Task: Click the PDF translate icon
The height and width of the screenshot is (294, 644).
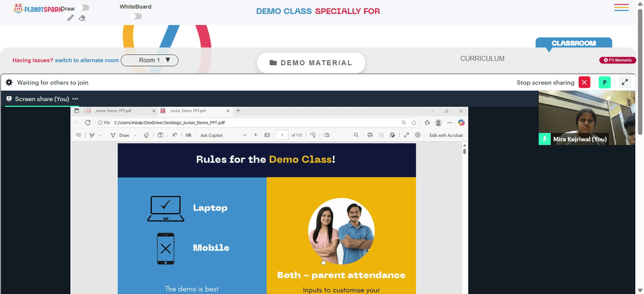Action: click(188, 135)
